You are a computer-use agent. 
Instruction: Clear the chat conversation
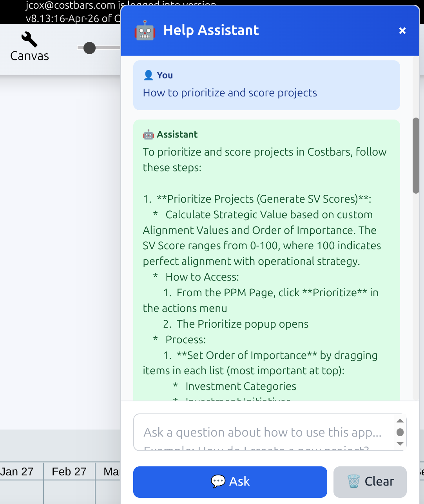(x=370, y=482)
